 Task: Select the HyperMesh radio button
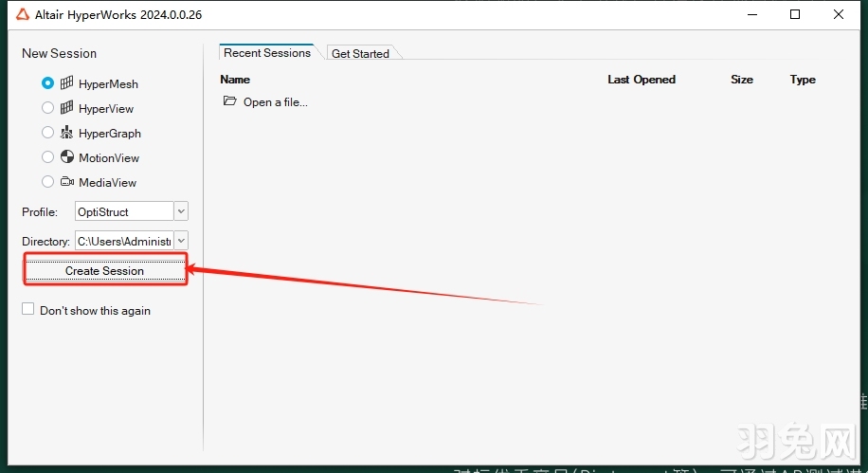[x=47, y=83]
